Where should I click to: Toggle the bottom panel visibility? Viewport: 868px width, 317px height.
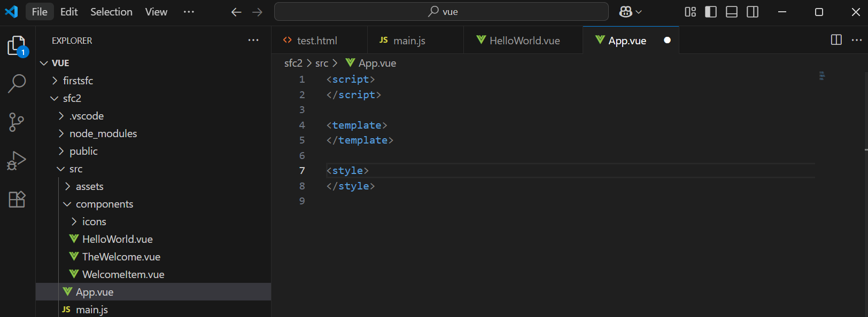tap(732, 12)
